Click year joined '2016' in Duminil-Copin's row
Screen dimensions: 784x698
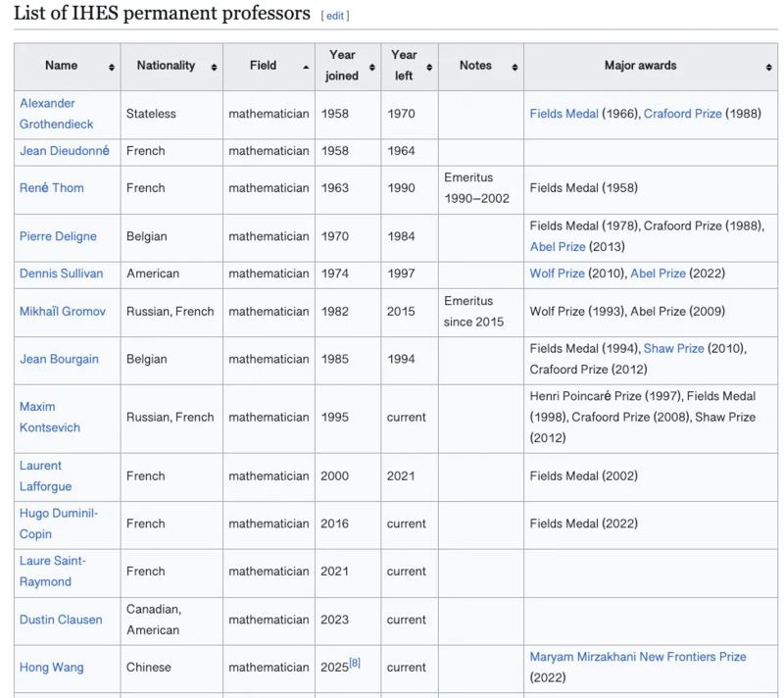(x=335, y=523)
